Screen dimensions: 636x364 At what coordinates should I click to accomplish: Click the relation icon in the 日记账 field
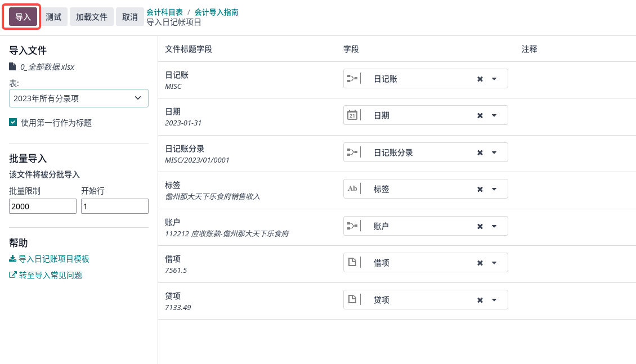(352, 79)
